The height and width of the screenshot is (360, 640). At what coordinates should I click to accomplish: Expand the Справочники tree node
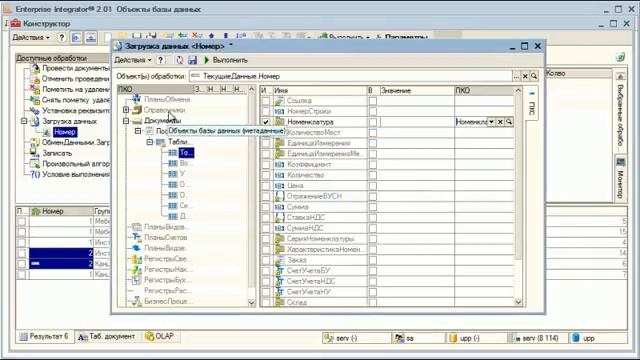click(126, 110)
